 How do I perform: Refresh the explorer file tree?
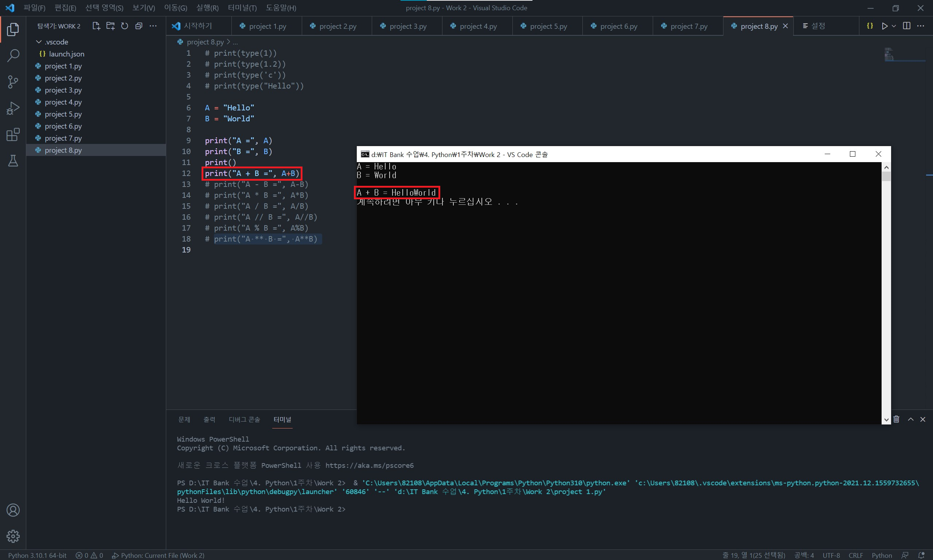coord(125,26)
